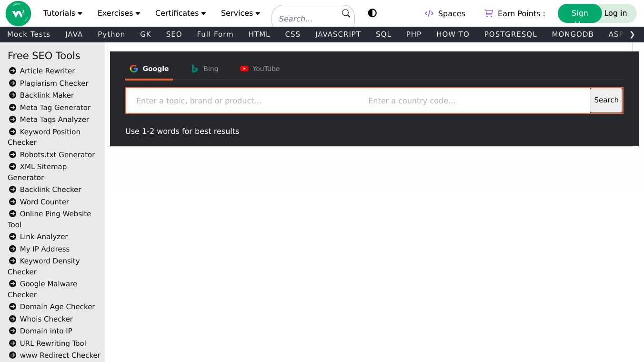The height and width of the screenshot is (362, 644).
Task: Click the arrow icon beside Plagiarism Checker
Action: 12,83
